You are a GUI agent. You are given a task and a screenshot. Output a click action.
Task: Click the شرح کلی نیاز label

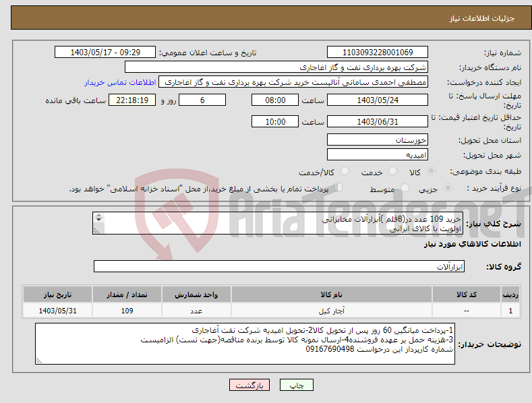[x=494, y=224]
